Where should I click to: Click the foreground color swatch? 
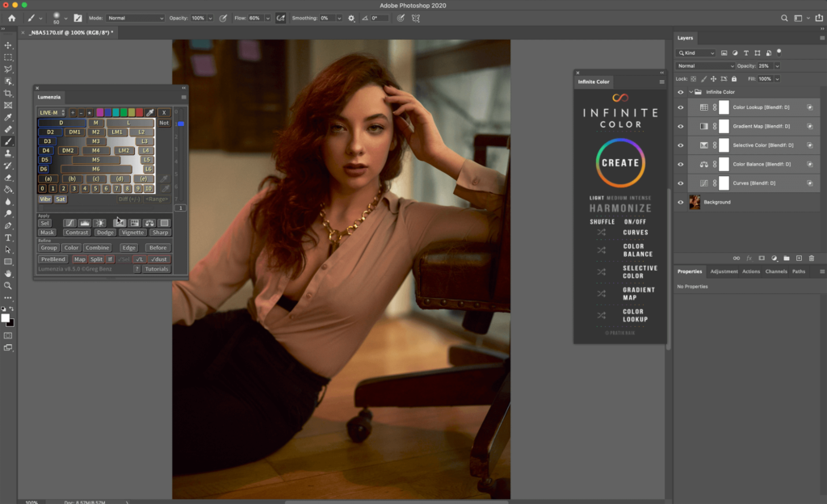pyautogui.click(x=6, y=317)
